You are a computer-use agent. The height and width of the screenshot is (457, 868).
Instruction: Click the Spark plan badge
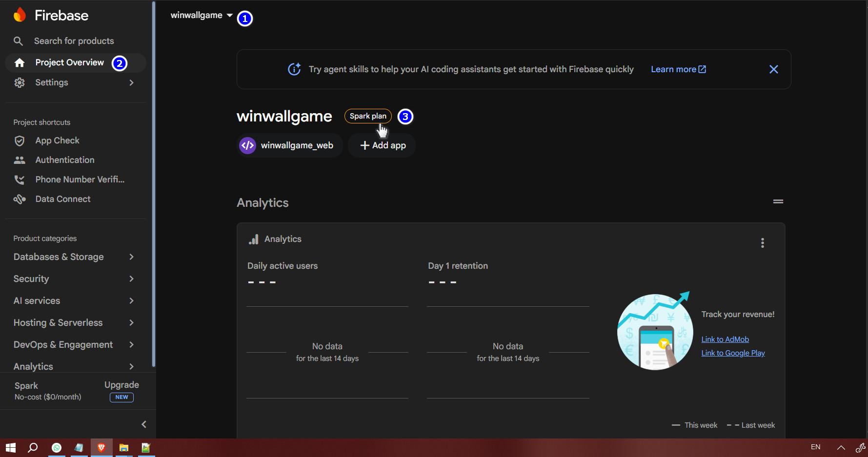click(367, 116)
